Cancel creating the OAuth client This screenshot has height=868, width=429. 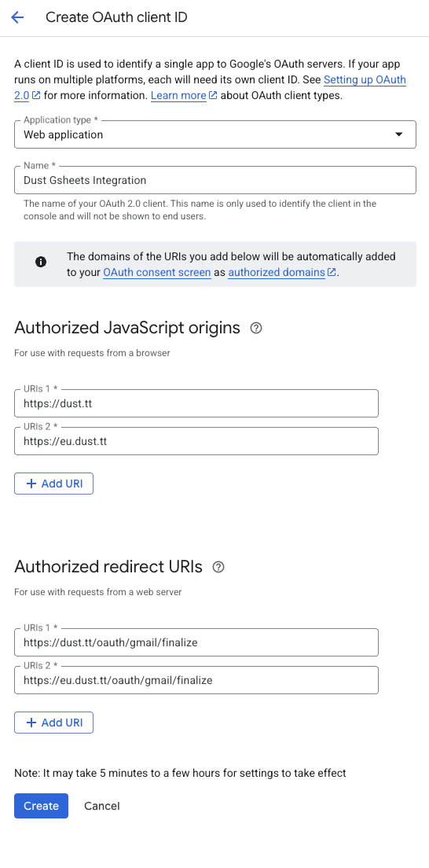coord(102,806)
